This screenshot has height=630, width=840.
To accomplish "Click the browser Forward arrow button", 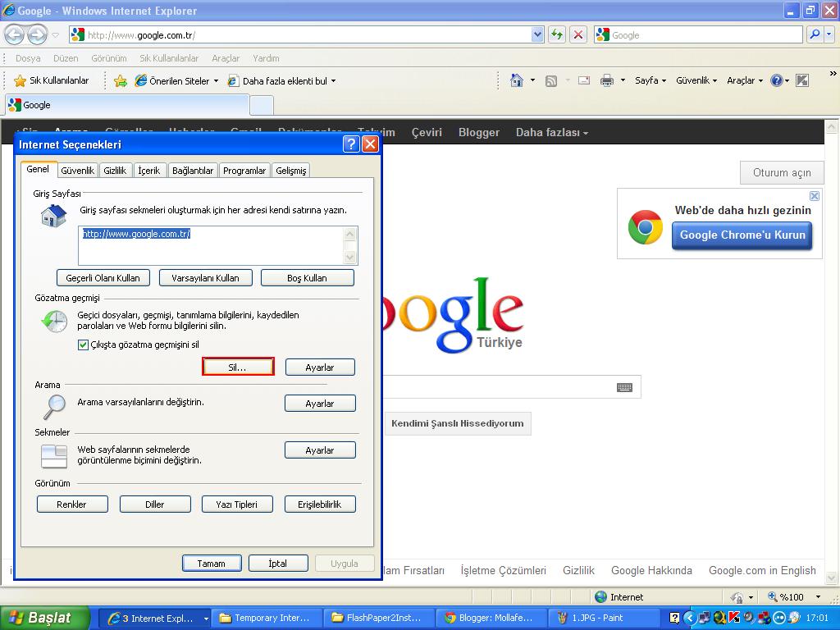I will point(37,35).
